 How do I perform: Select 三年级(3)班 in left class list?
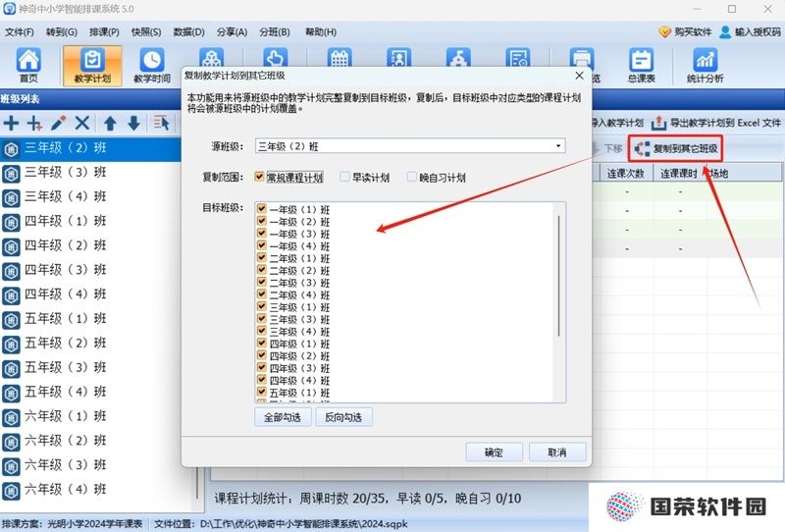click(x=90, y=173)
